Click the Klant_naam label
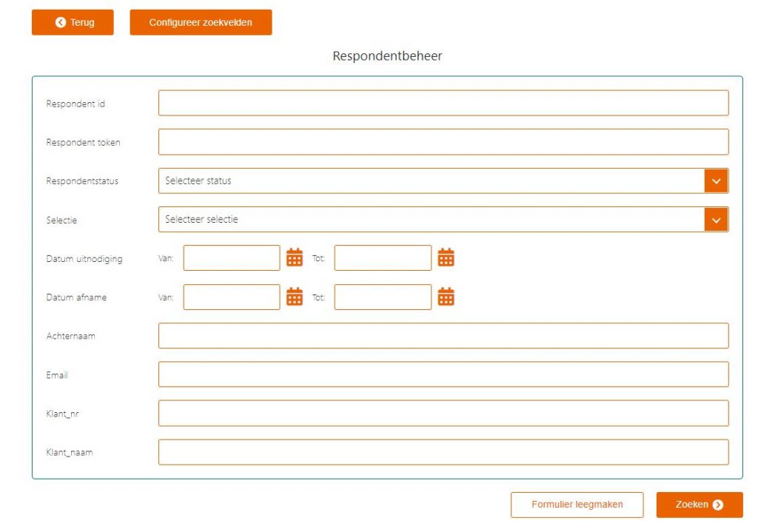Screen dimensions: 758x532 (x=69, y=453)
